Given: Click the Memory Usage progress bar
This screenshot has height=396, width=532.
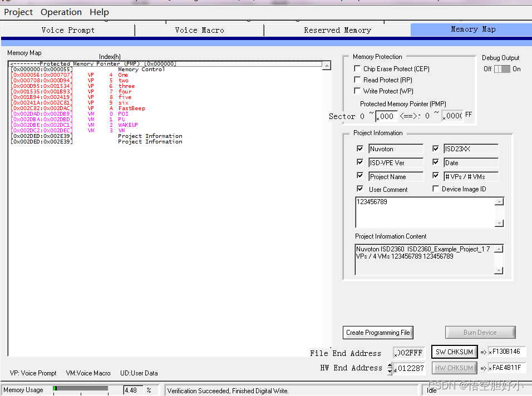Looking at the screenshot, I should (81, 389).
